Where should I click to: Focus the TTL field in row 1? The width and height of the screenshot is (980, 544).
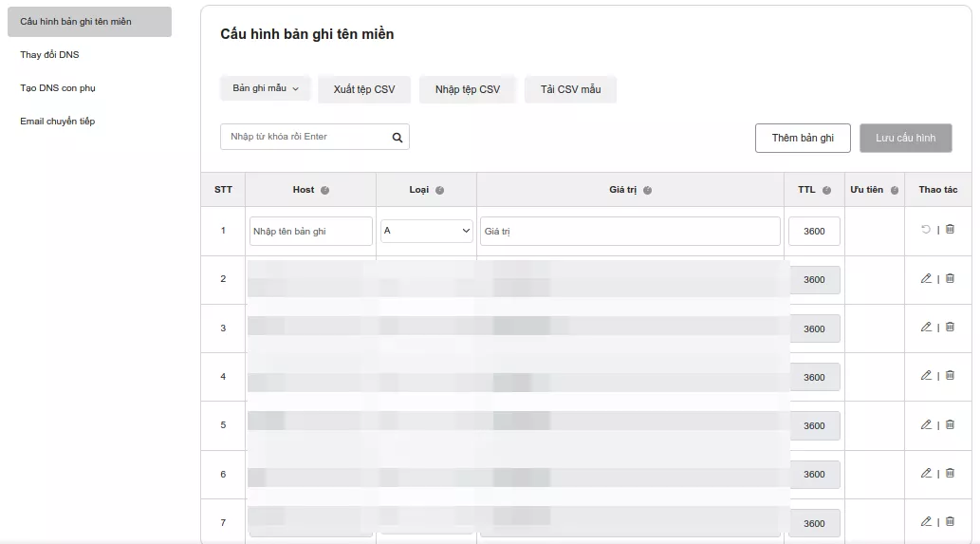814,232
